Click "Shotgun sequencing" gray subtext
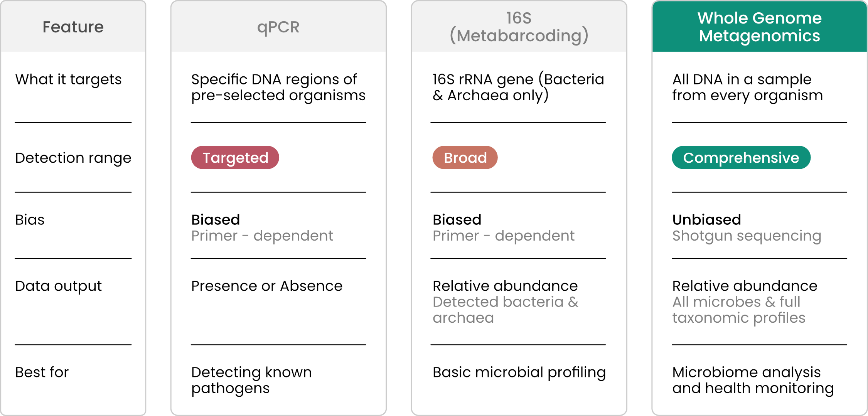 (x=747, y=236)
